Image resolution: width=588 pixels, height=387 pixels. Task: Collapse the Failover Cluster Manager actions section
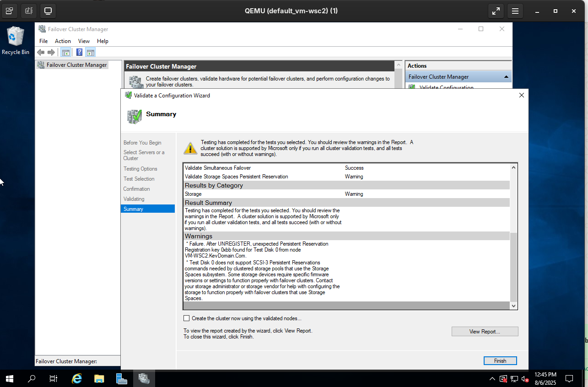point(506,77)
